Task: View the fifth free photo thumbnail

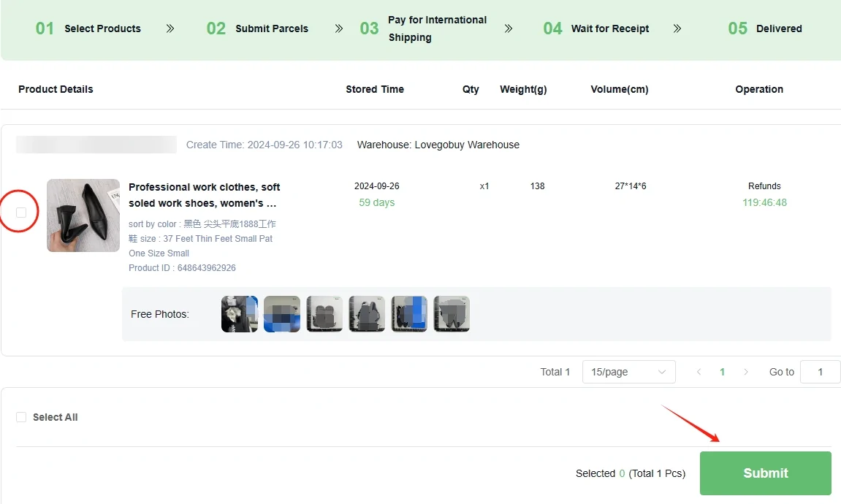Action: point(409,314)
